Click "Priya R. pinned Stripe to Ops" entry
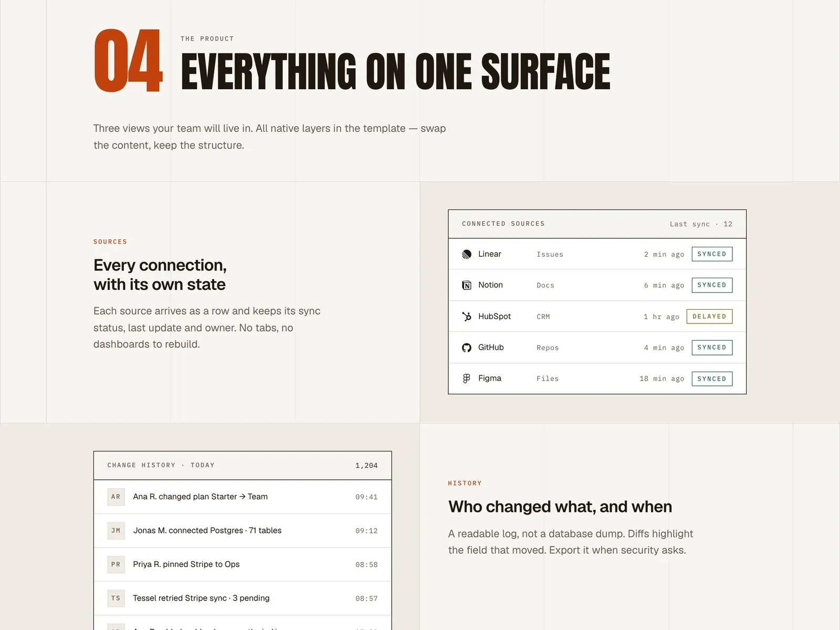 (186, 564)
